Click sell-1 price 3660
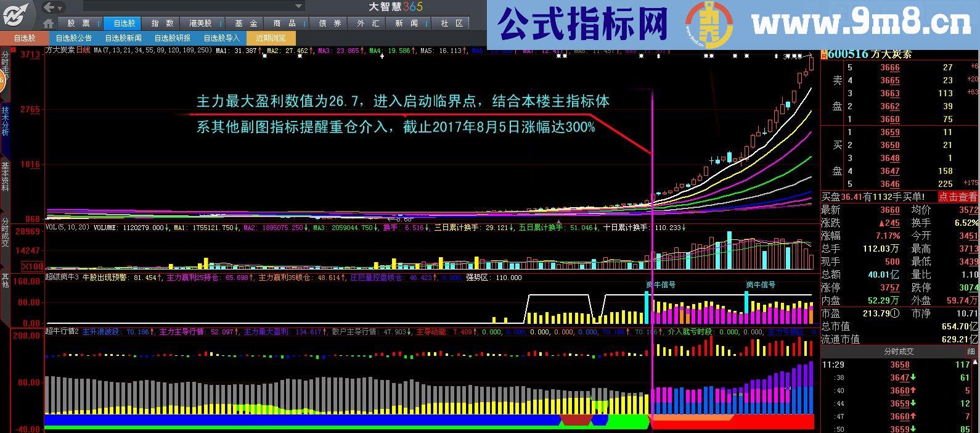 (x=889, y=119)
